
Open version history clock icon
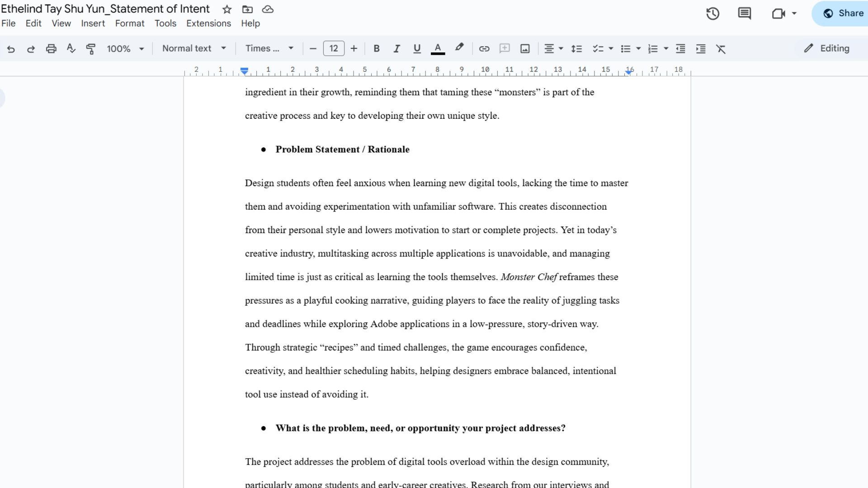(x=712, y=14)
